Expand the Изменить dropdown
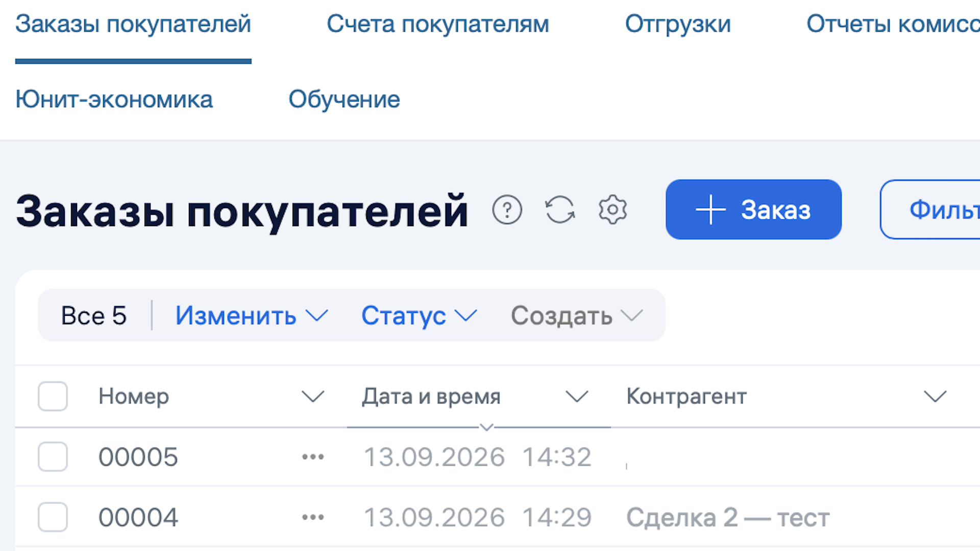Viewport: 980px width, 551px height. click(252, 316)
